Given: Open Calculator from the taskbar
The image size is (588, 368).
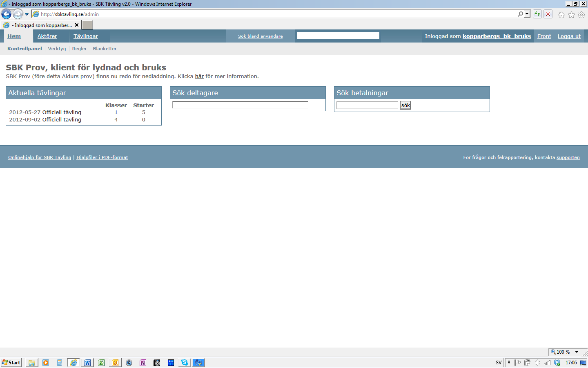Looking at the screenshot, I should 60,363.
